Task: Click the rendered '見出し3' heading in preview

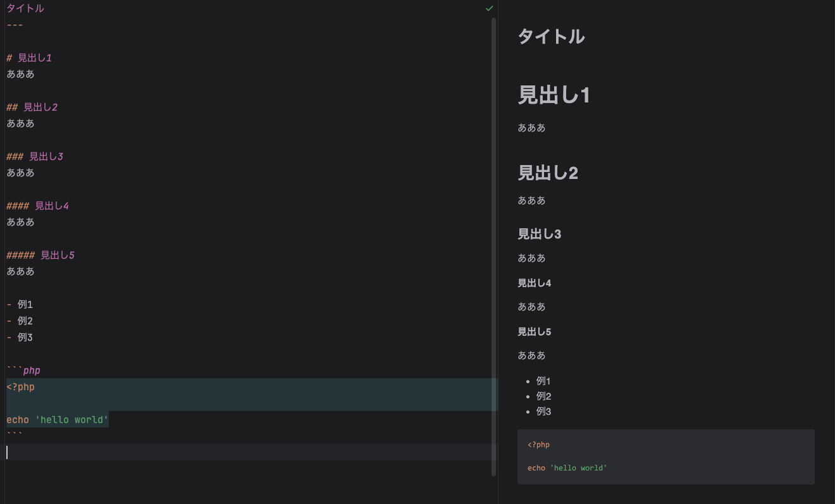Action: click(540, 234)
